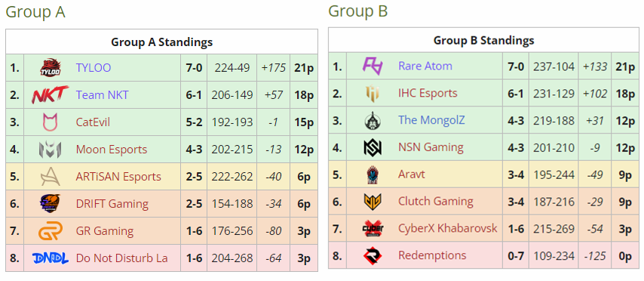Click the Group A Standings header
This screenshot has width=644, height=281.
[x=162, y=42]
